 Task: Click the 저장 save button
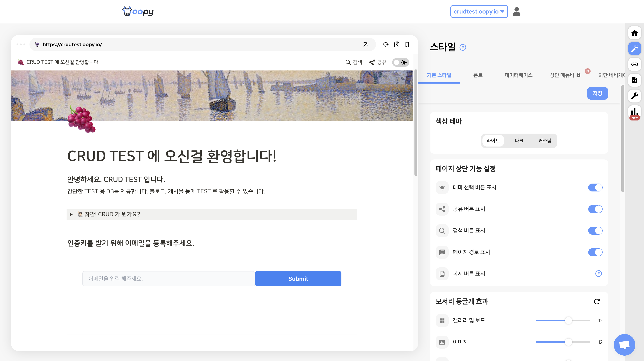597,93
